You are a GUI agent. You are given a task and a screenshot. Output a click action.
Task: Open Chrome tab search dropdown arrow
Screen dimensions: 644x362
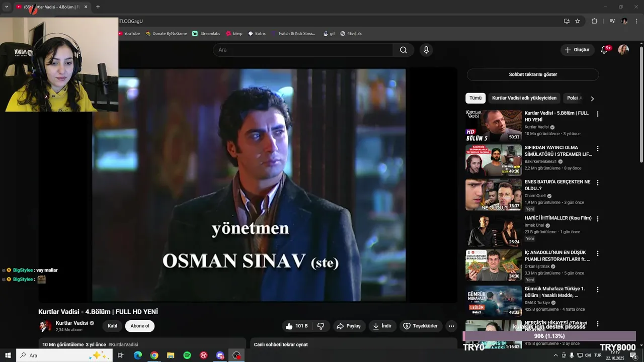7,7
